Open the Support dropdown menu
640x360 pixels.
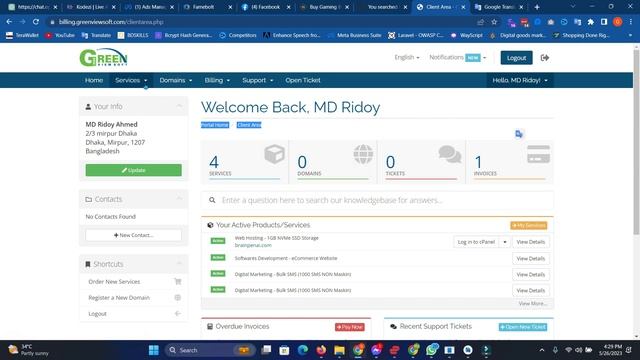(258, 80)
